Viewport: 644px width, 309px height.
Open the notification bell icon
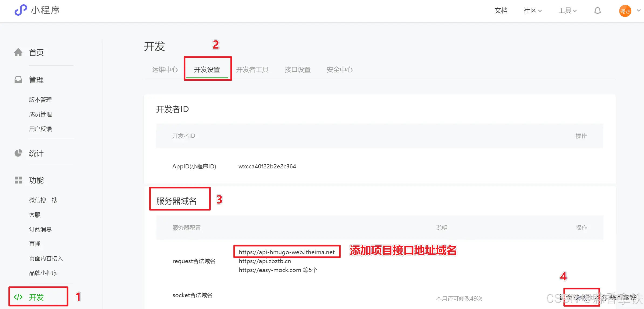[597, 11]
